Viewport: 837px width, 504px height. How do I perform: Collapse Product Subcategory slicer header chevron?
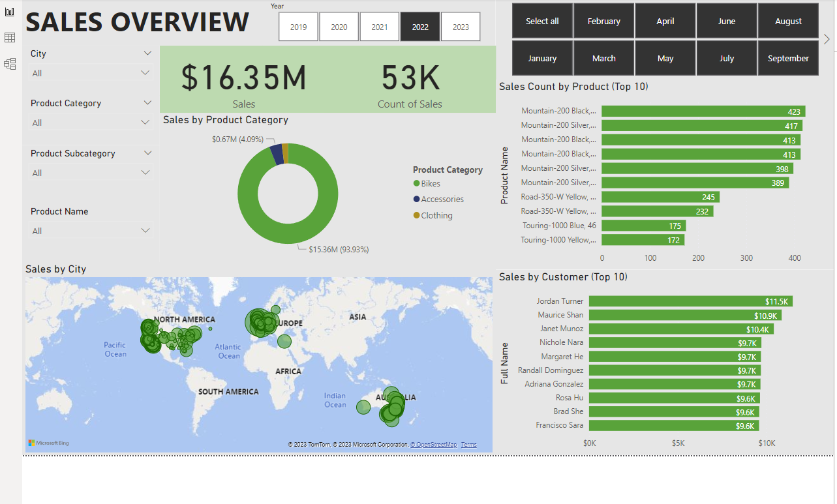147,153
